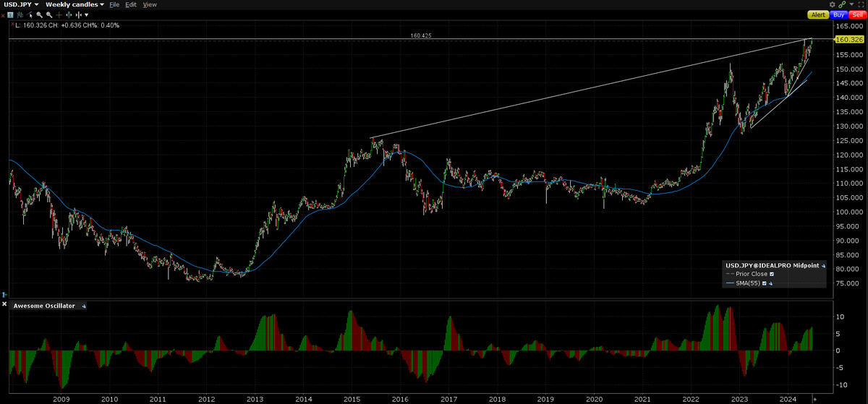The height and width of the screenshot is (404, 868).
Task: Click the 2015 label on time axis
Action: click(352, 398)
